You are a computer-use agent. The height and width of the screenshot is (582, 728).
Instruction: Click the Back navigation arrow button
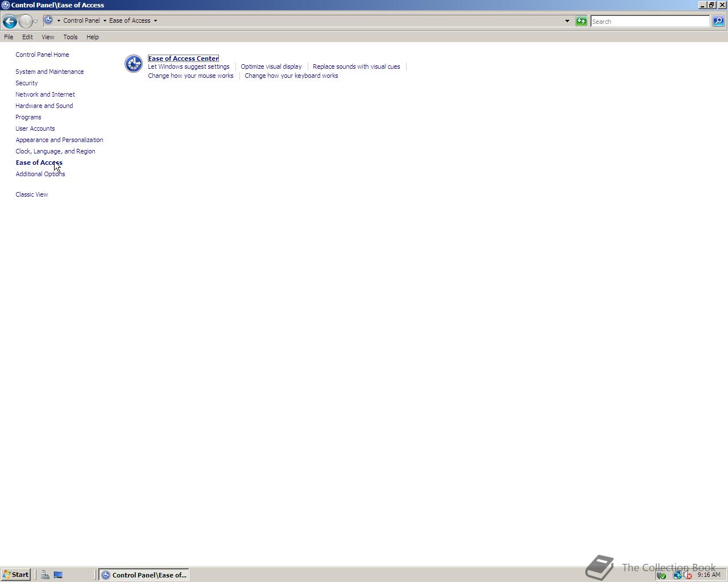tap(10, 22)
